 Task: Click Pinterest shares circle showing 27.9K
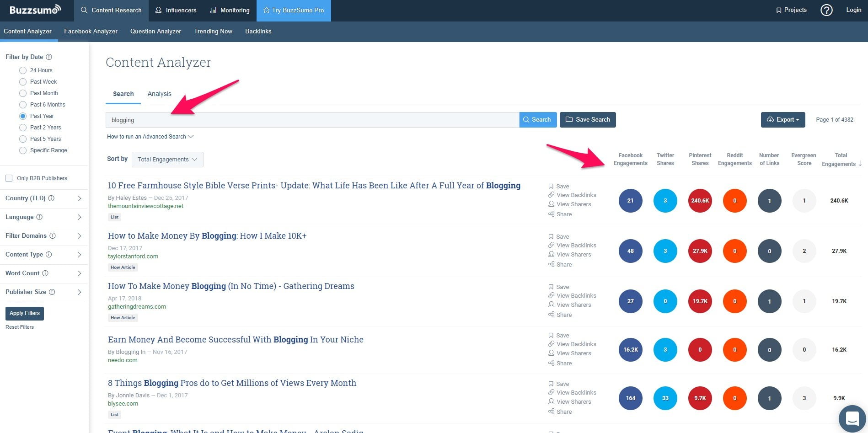tap(700, 251)
